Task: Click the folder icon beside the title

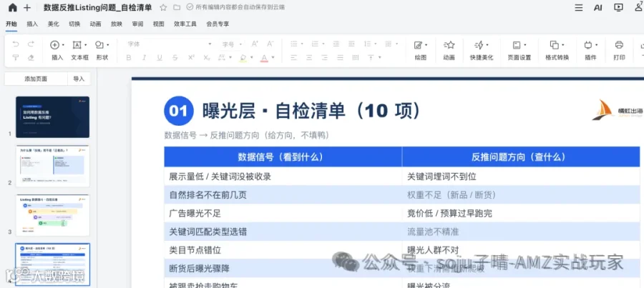Action: click(177, 7)
